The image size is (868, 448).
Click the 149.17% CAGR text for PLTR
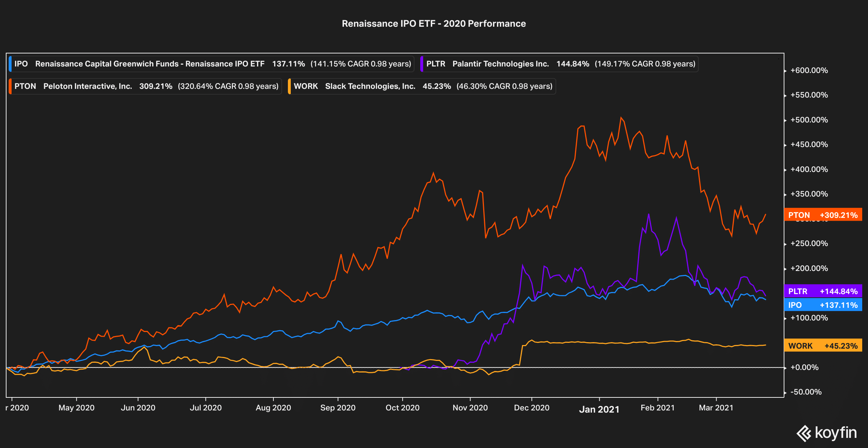pyautogui.click(x=645, y=64)
